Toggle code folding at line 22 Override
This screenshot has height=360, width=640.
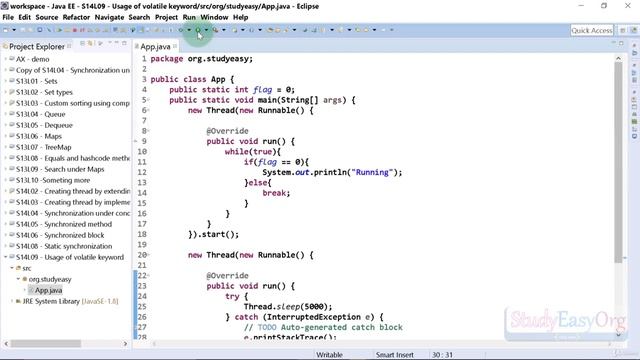tap(149, 275)
